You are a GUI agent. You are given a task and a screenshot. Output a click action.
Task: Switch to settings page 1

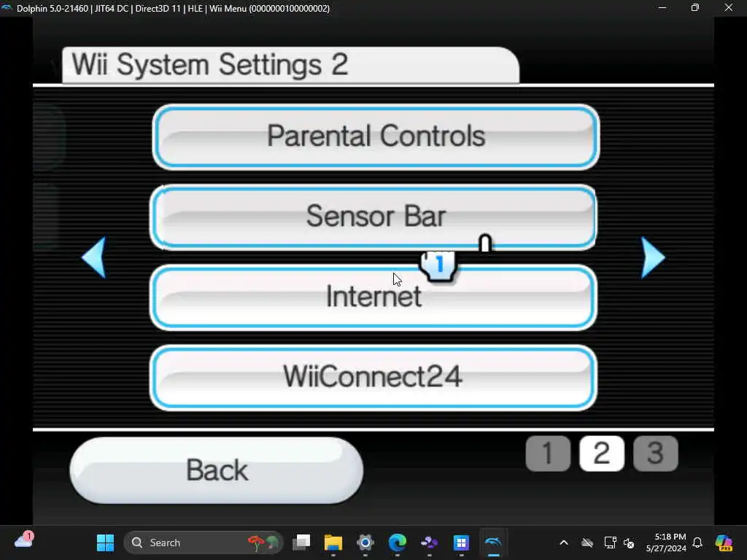[x=548, y=453]
